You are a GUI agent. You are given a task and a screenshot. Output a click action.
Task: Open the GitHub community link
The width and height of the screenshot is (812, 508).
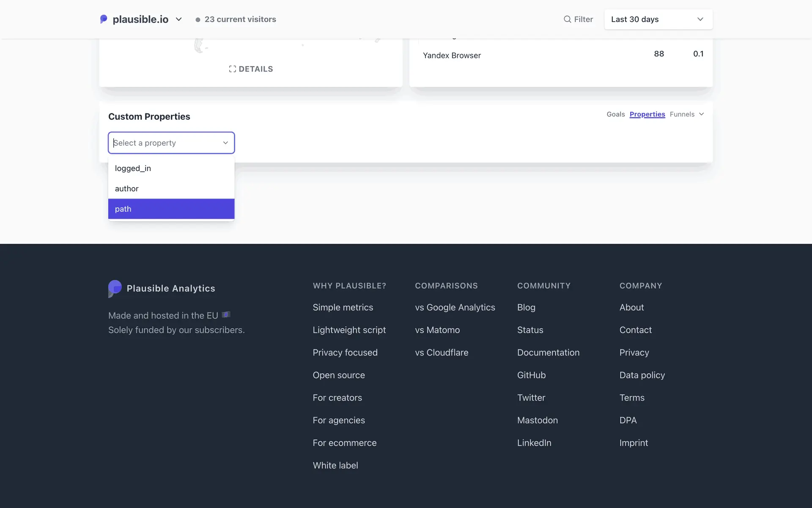tap(531, 375)
